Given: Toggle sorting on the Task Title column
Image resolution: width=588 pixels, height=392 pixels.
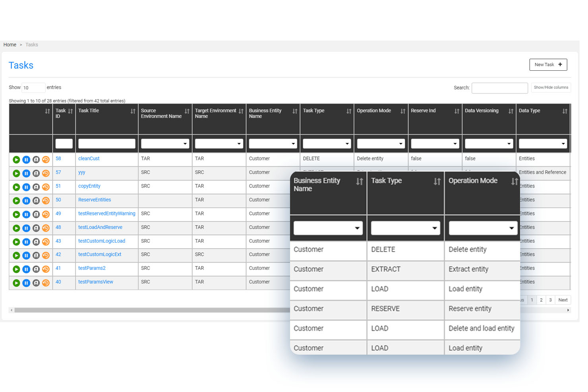Looking at the screenshot, I should pos(133,111).
